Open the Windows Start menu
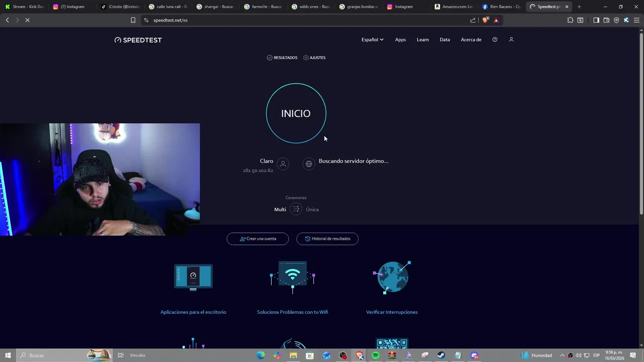Screen dimensions: 644x362 click(8, 355)
